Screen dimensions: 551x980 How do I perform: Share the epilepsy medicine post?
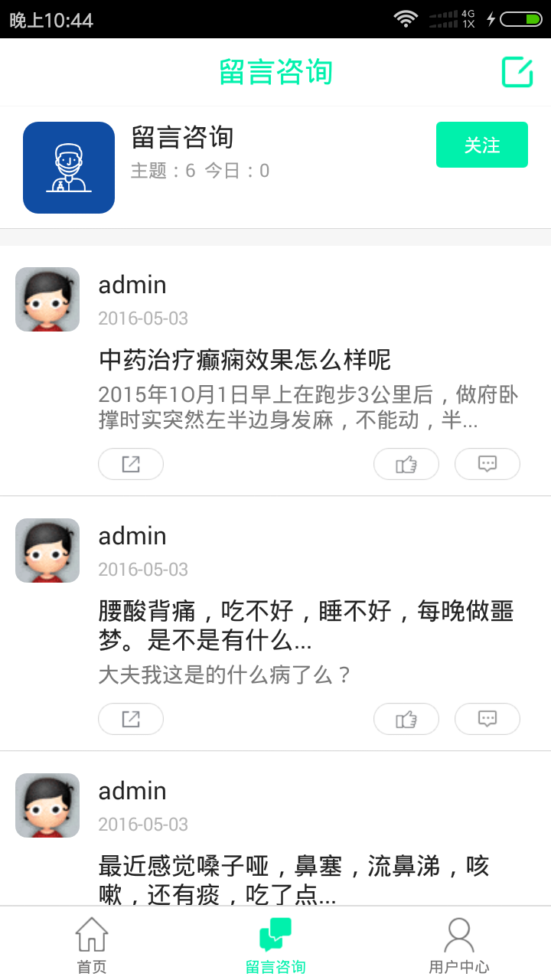tap(131, 464)
